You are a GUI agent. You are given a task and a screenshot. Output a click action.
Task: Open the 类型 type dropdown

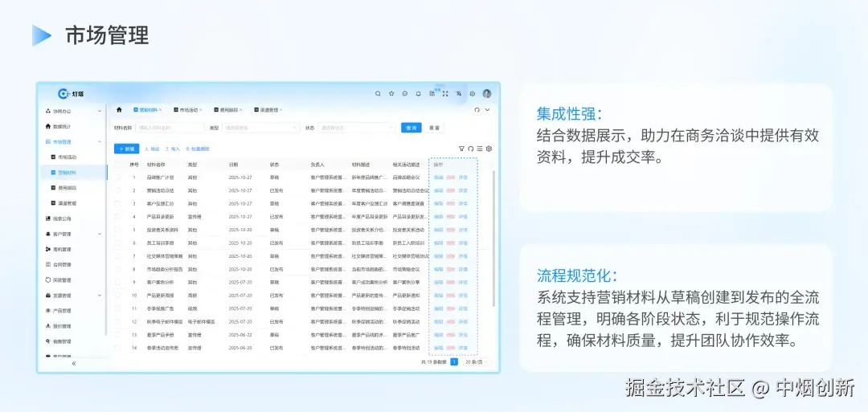(260, 128)
